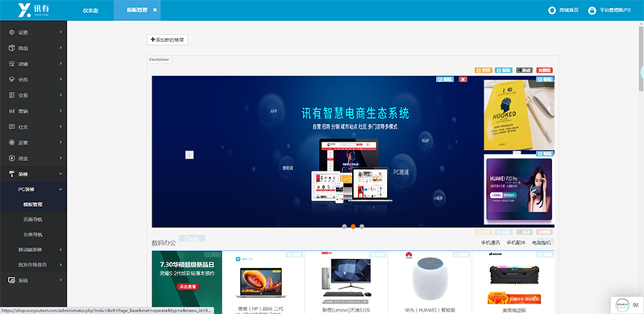Click 商城首页 link in header
This screenshot has height=314, width=644.
click(x=569, y=10)
